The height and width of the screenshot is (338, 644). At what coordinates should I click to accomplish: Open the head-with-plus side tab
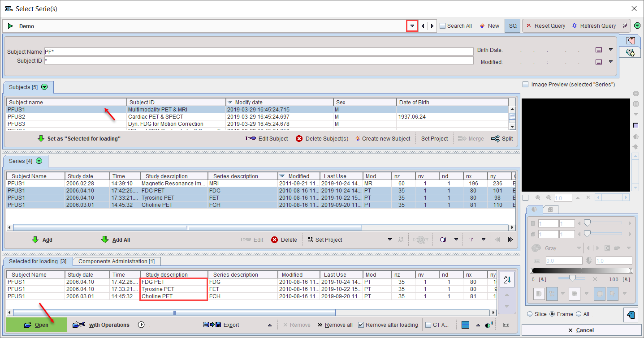pyautogui.click(x=630, y=52)
